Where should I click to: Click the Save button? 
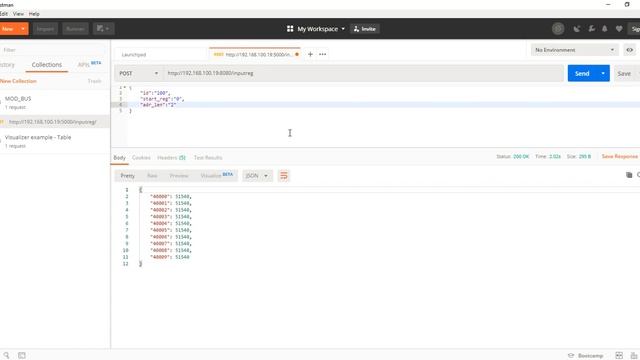coord(624,73)
